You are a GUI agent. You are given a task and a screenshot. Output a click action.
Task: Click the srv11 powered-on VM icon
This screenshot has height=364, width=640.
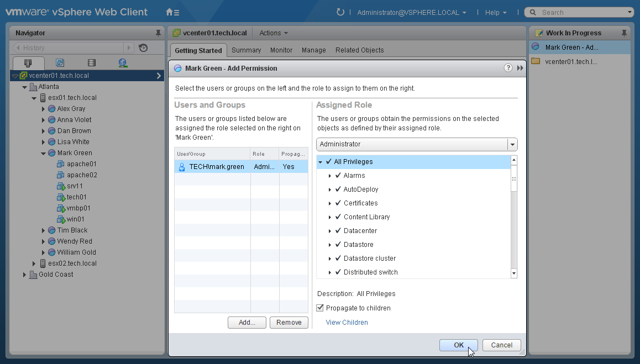pyautogui.click(x=61, y=186)
